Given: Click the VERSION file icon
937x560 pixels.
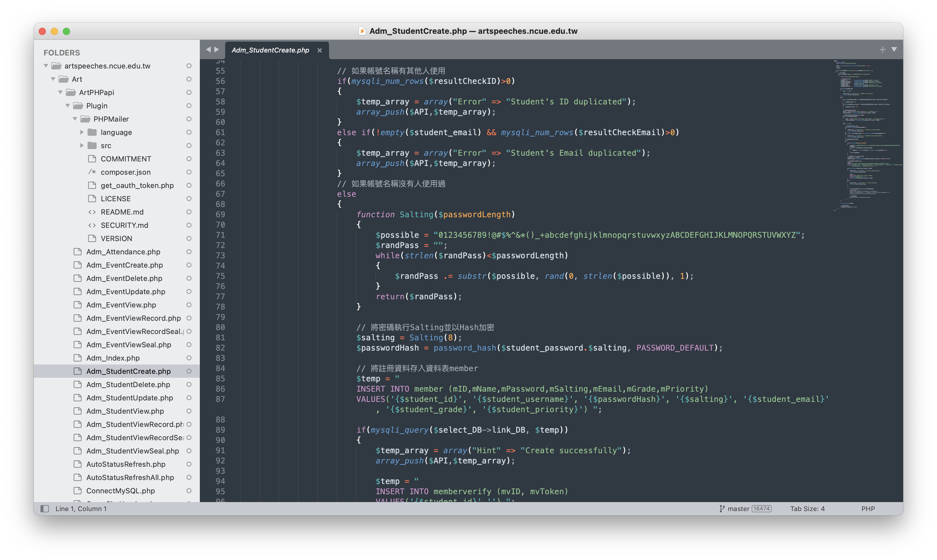Looking at the screenshot, I should pos(92,238).
